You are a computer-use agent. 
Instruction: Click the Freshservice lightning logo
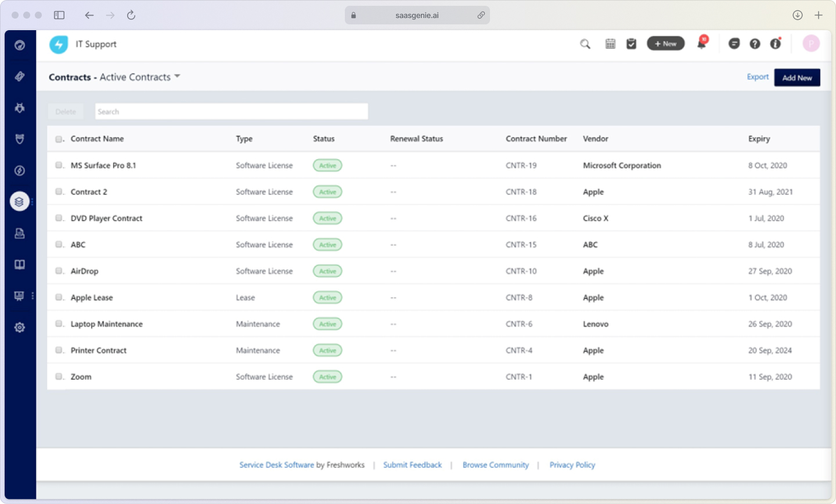click(59, 44)
